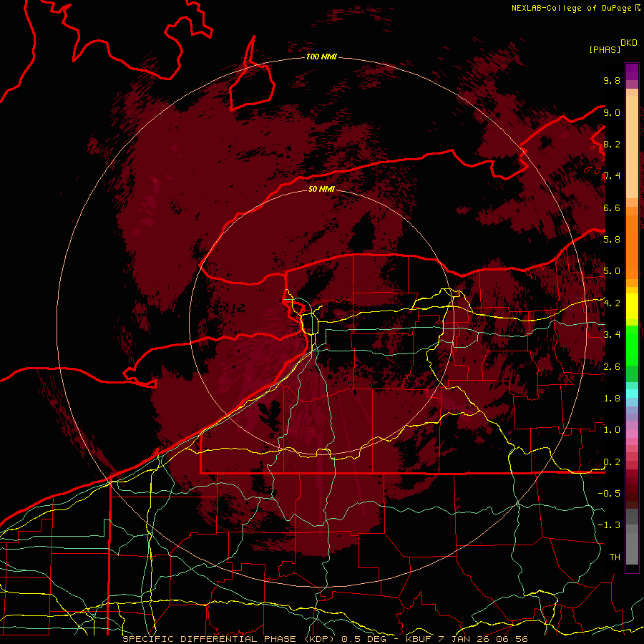Click the 9.0 scale value
Image resolution: width=644 pixels, height=644 pixels.
(x=612, y=112)
